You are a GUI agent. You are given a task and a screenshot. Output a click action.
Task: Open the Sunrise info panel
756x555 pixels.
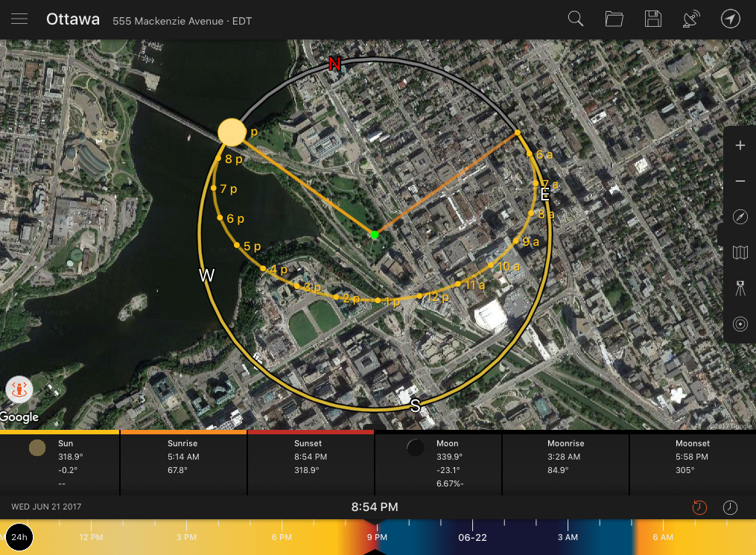pos(183,462)
